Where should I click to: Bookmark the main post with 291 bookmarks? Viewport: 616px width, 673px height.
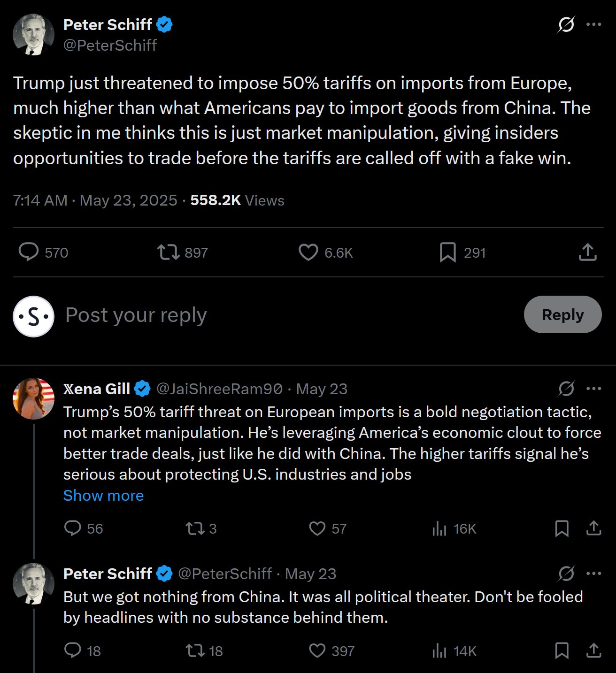[447, 252]
